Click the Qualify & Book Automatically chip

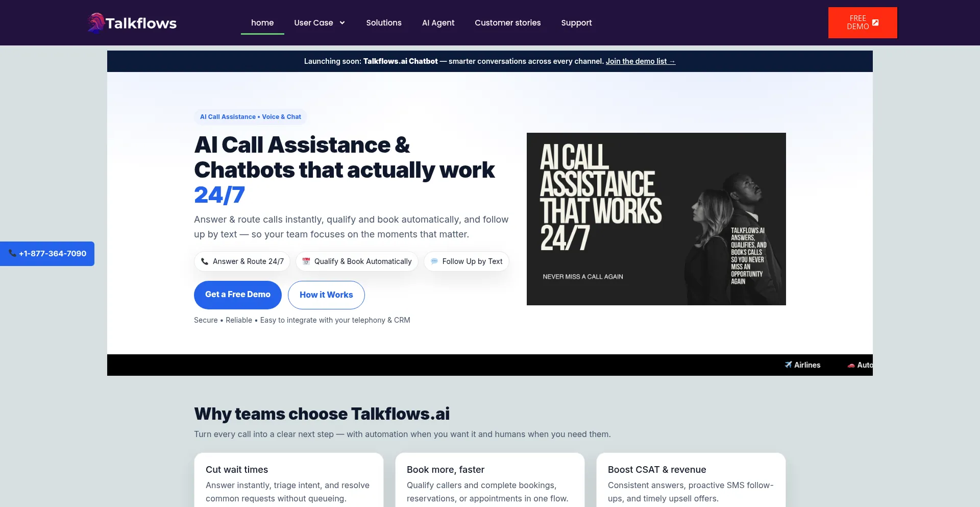tap(357, 261)
